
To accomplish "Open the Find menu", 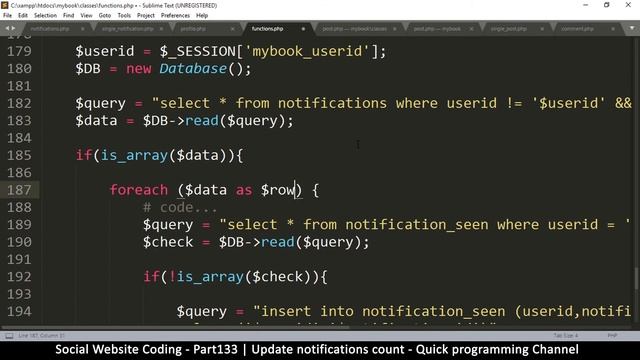I will coord(69,16).
